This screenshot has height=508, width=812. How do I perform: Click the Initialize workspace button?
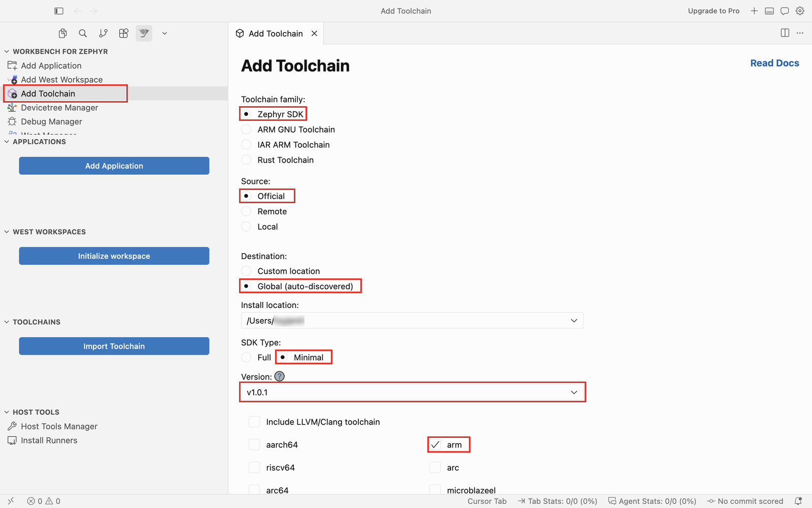click(114, 256)
